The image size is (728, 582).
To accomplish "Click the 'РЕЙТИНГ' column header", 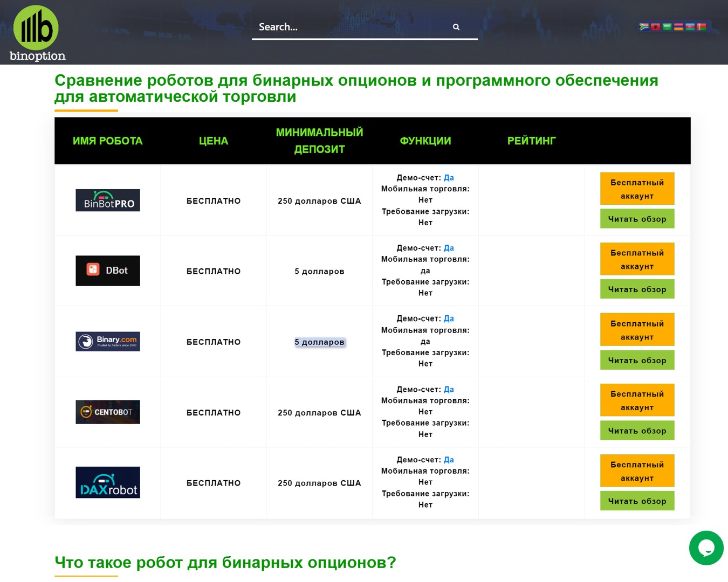I will tap(531, 141).
